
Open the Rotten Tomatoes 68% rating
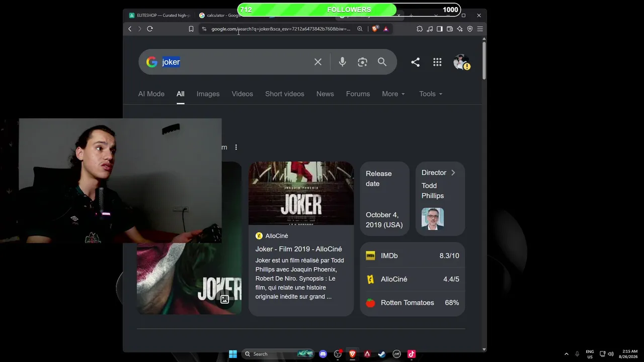click(413, 303)
